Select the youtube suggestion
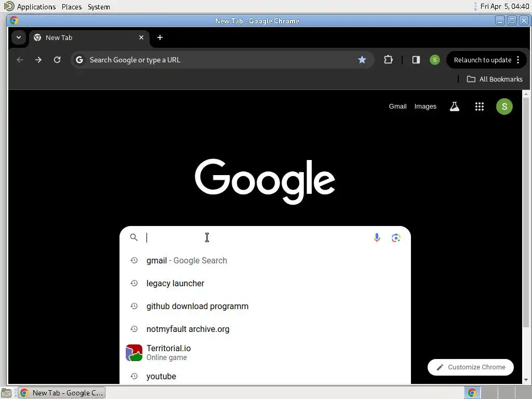This screenshot has width=532, height=399. point(265,376)
